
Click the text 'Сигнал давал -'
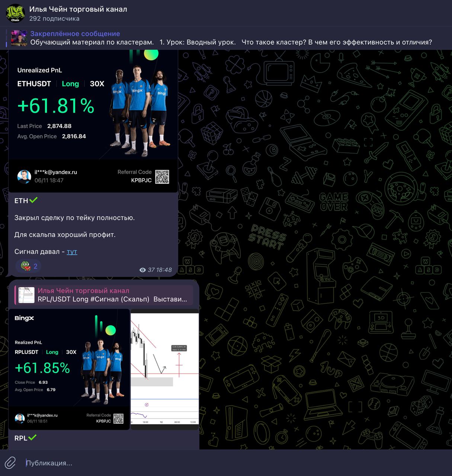click(x=40, y=252)
